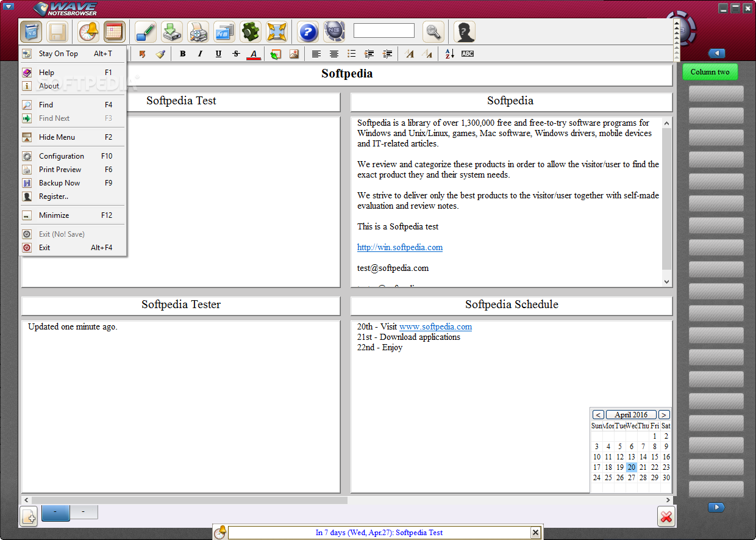
Task: Choose Backup Now in menu
Action: coord(73,183)
